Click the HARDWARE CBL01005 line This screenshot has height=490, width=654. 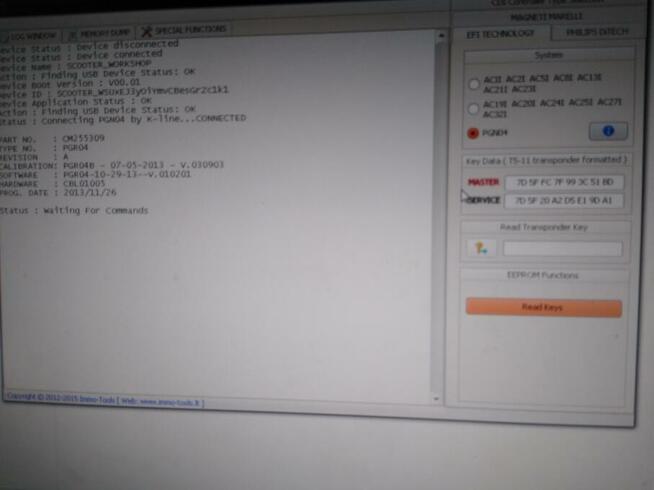[53, 184]
